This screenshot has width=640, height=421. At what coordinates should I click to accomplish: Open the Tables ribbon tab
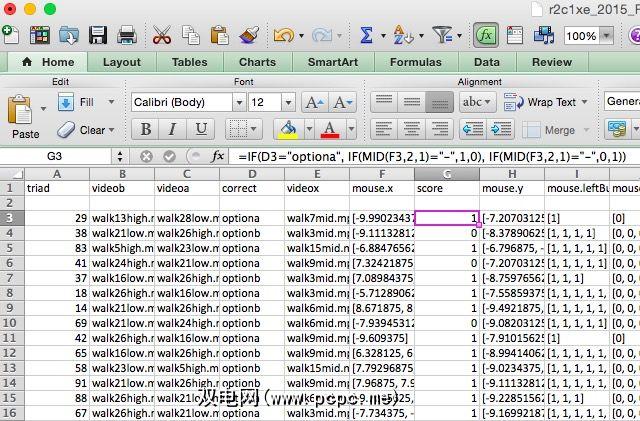point(189,62)
